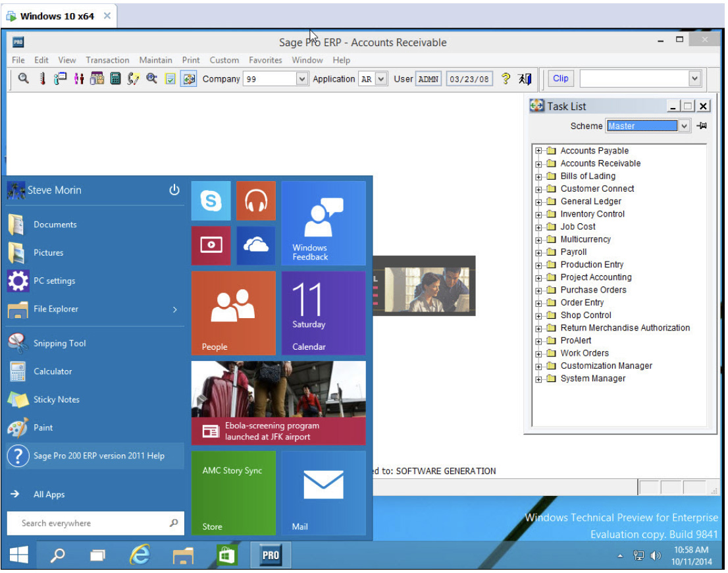Pin the Task List with the pushpin toggle
The image size is (728, 573).
point(702,125)
